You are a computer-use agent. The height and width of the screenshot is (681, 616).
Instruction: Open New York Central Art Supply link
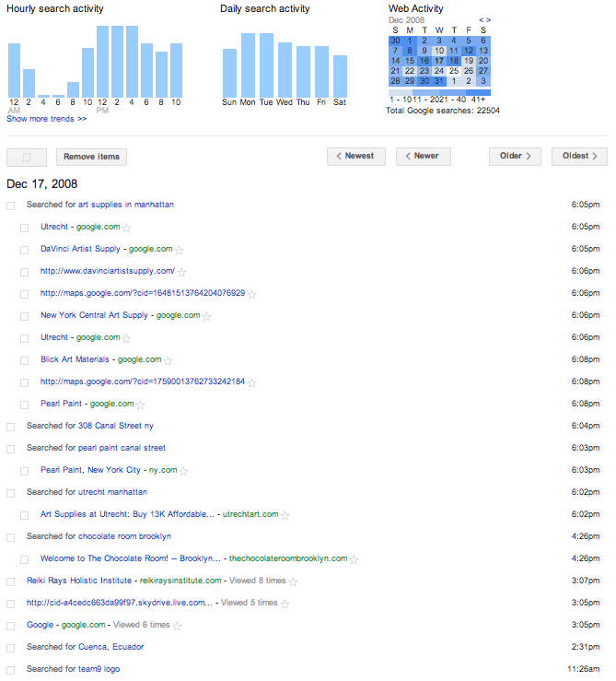pos(94,315)
